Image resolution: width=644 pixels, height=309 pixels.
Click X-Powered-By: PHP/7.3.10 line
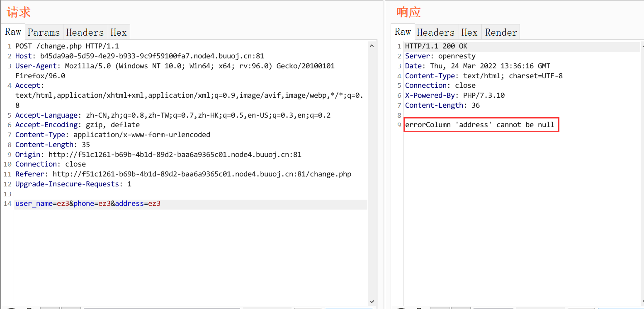455,95
